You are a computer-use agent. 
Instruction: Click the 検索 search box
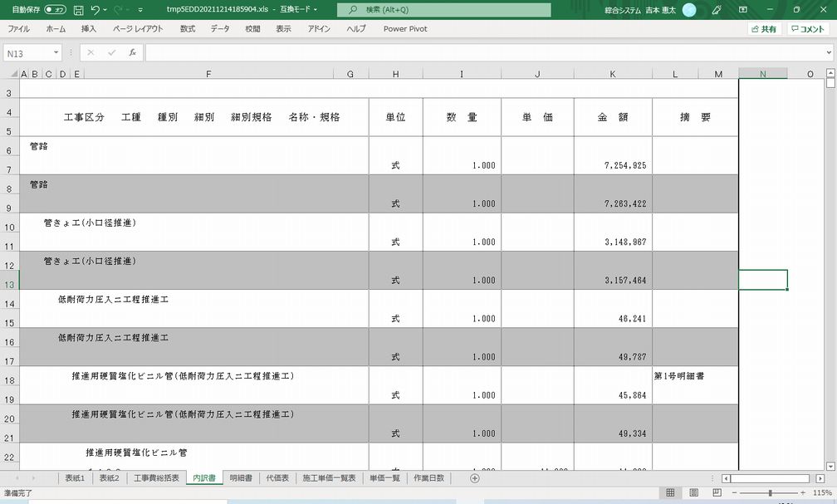point(444,10)
